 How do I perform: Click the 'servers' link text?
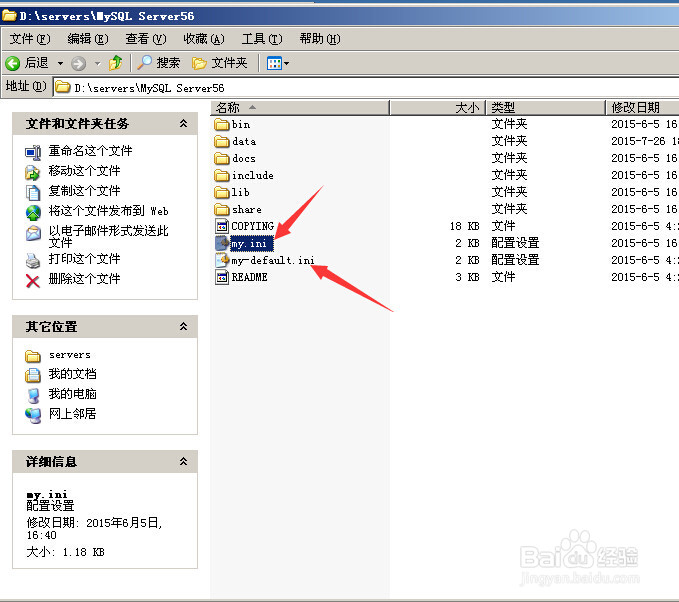click(x=70, y=355)
